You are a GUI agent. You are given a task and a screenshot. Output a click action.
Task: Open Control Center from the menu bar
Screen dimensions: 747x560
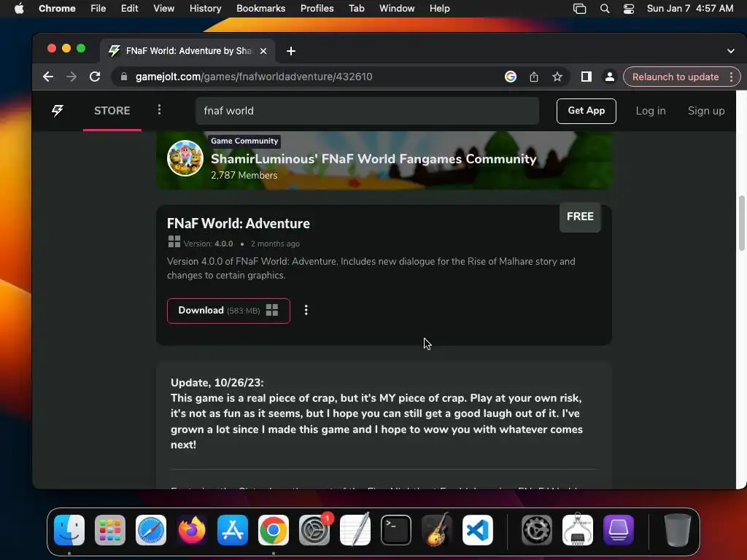tap(628, 9)
